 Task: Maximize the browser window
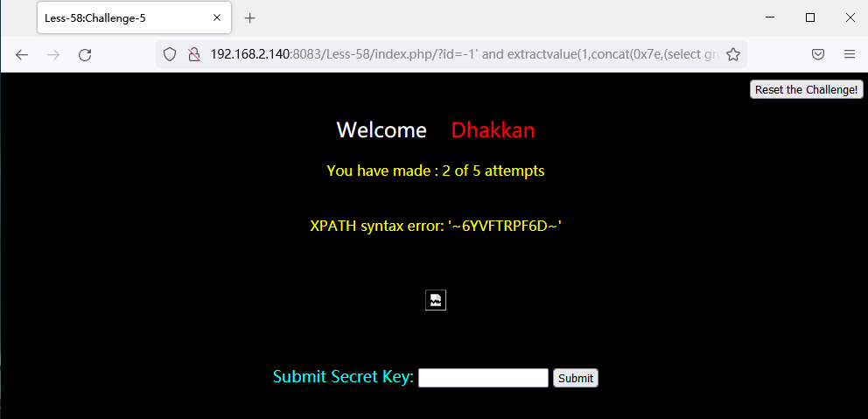(x=810, y=17)
